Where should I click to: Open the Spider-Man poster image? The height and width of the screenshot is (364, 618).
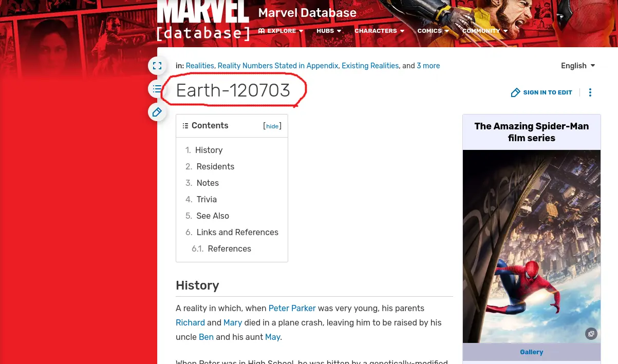[x=532, y=246]
